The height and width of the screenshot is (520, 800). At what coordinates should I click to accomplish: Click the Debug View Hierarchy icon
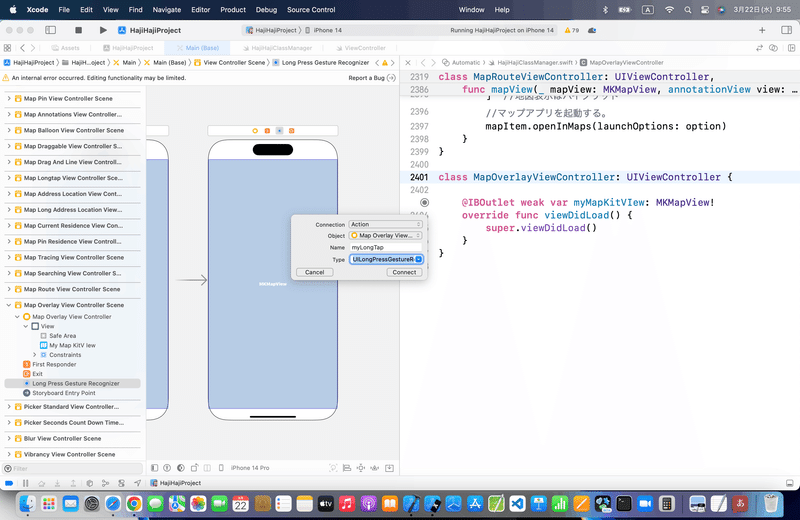(90, 483)
